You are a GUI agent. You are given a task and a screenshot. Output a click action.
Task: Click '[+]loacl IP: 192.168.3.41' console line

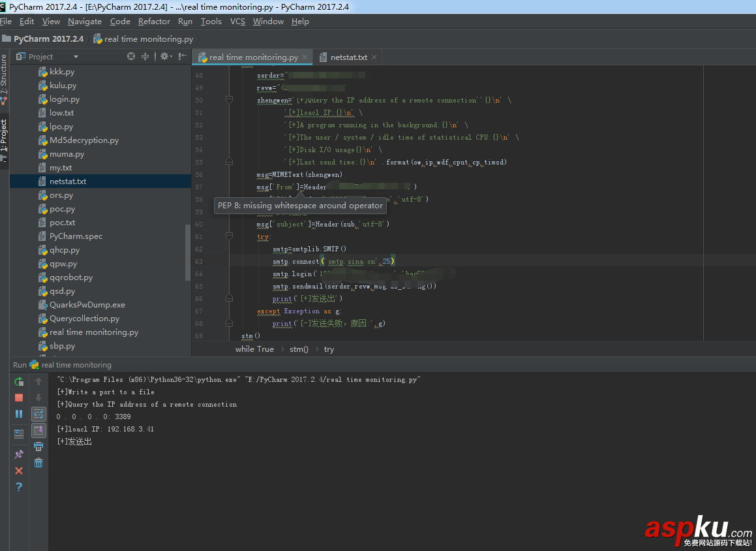[105, 429]
